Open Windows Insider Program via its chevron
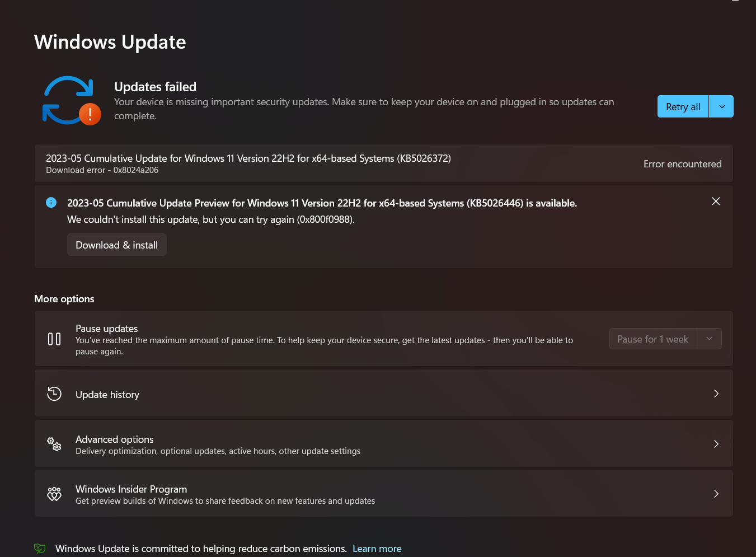The width and height of the screenshot is (756, 557). tap(716, 494)
